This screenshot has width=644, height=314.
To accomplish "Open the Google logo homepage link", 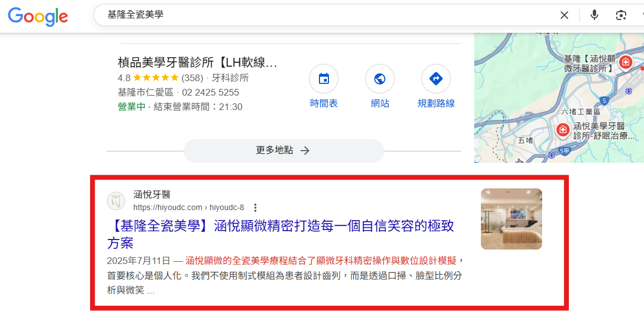I will coord(38,16).
